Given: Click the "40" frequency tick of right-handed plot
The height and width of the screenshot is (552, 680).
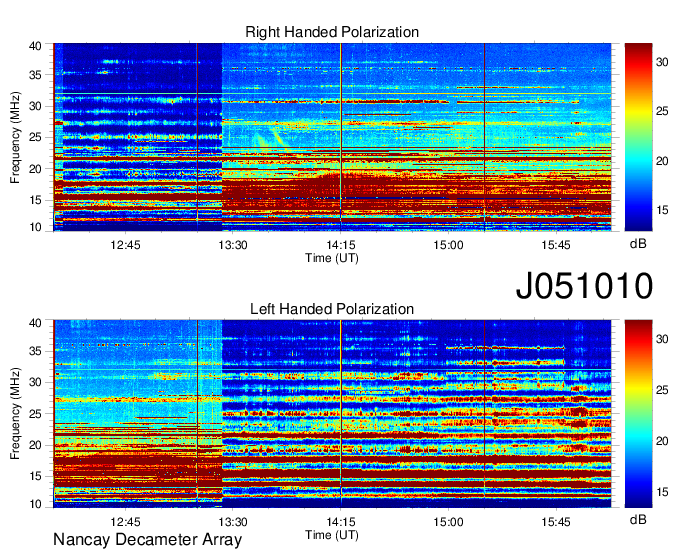Looking at the screenshot, I should point(35,46).
